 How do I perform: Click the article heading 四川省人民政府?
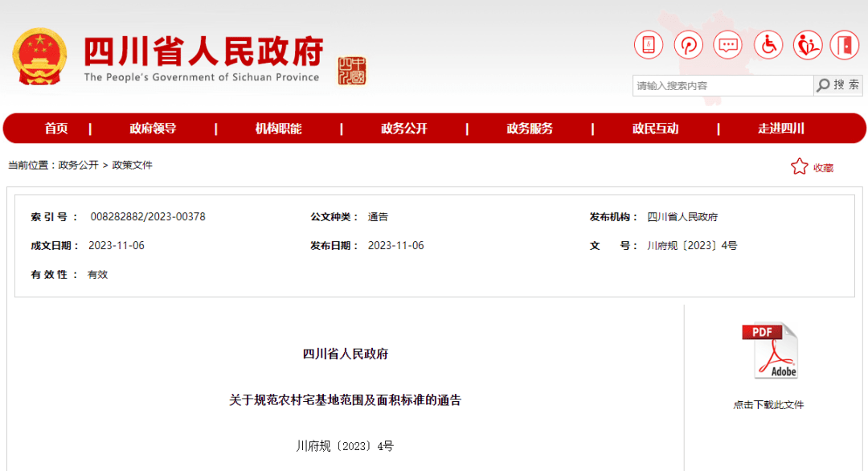pyautogui.click(x=346, y=354)
